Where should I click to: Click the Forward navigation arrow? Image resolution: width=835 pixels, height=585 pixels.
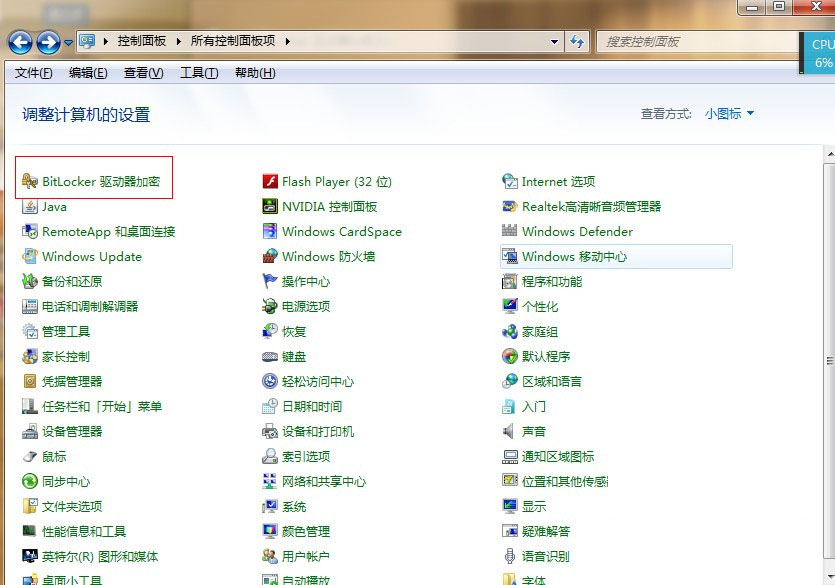48,42
